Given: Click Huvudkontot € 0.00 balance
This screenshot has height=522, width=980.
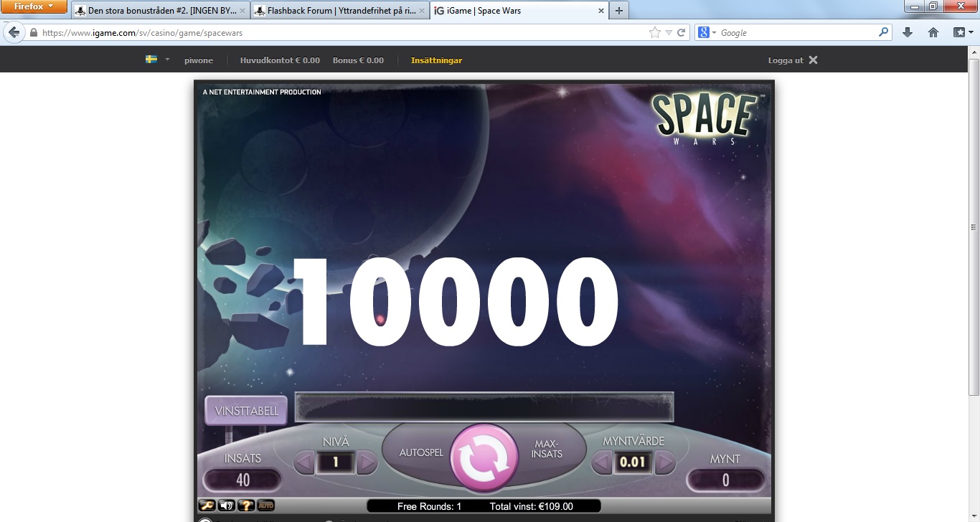Looking at the screenshot, I should pos(280,60).
